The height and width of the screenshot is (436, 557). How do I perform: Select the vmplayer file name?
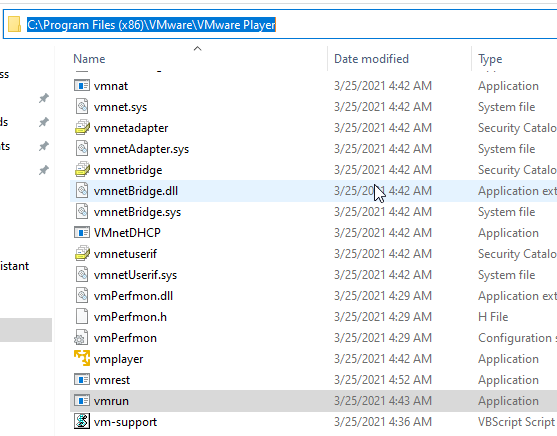(x=118, y=359)
